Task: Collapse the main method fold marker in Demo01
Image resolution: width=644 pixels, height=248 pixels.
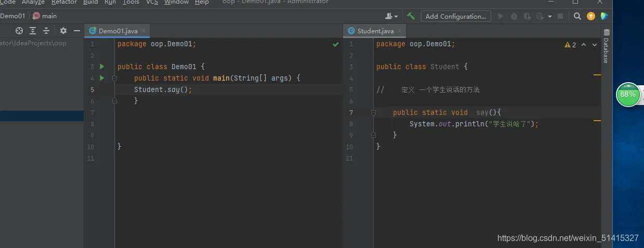Action: [115, 78]
